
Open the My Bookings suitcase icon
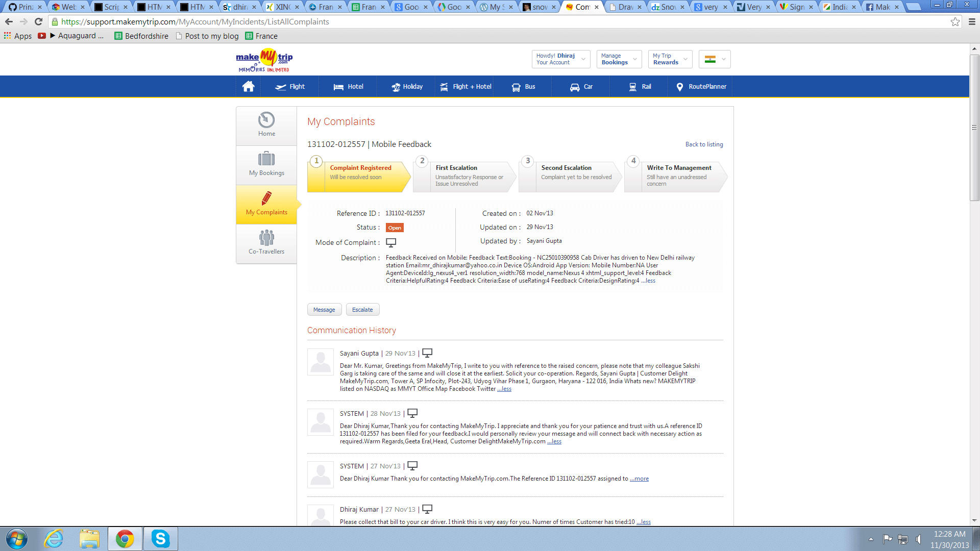click(x=266, y=159)
